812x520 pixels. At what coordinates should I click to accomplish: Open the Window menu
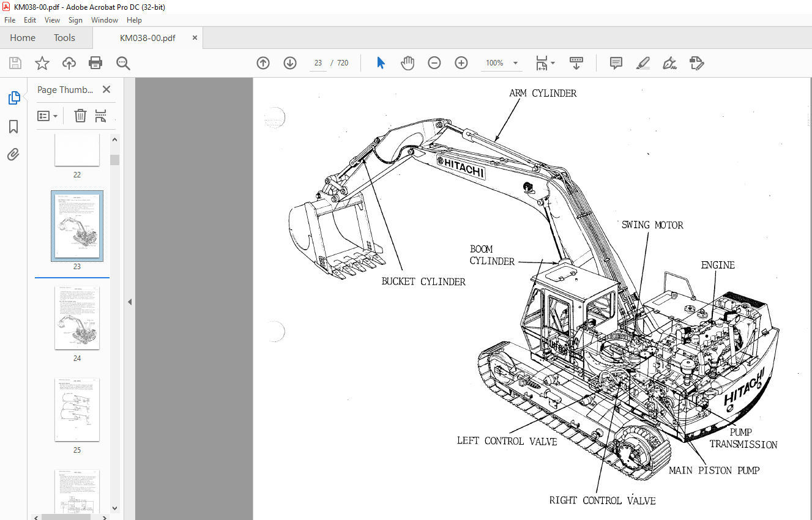pyautogui.click(x=105, y=20)
